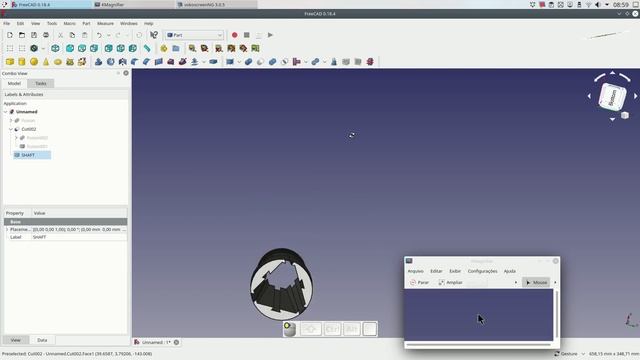Open the File menu
Viewport: 640px width, 360px height.
click(x=7, y=24)
